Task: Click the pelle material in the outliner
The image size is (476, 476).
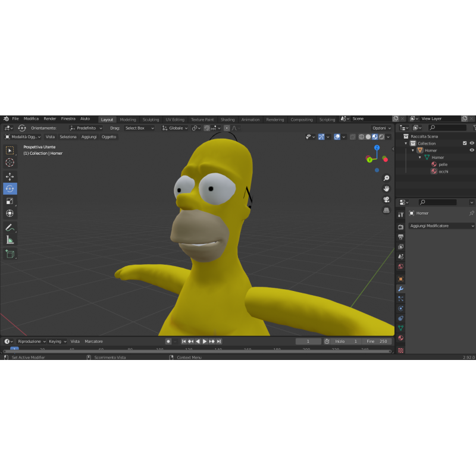Action: point(443,164)
